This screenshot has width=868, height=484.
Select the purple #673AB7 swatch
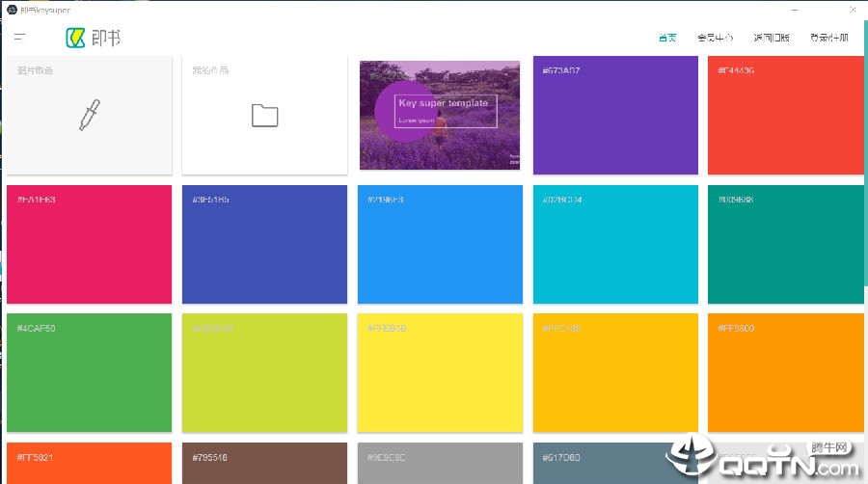(615, 116)
